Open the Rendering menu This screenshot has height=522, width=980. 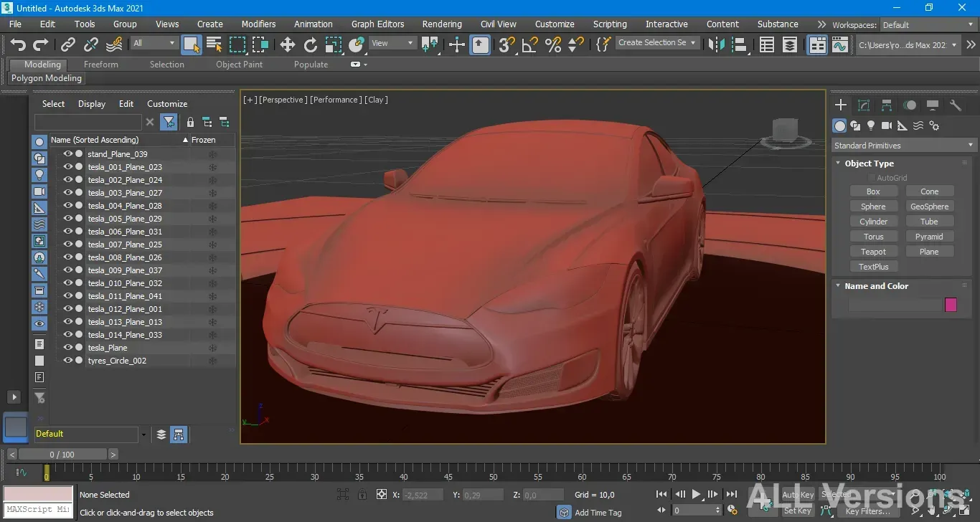click(442, 24)
